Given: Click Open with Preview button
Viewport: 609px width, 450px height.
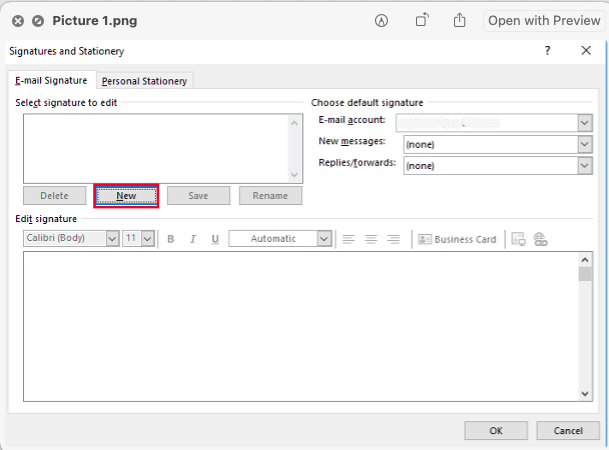Looking at the screenshot, I should coord(544,21).
